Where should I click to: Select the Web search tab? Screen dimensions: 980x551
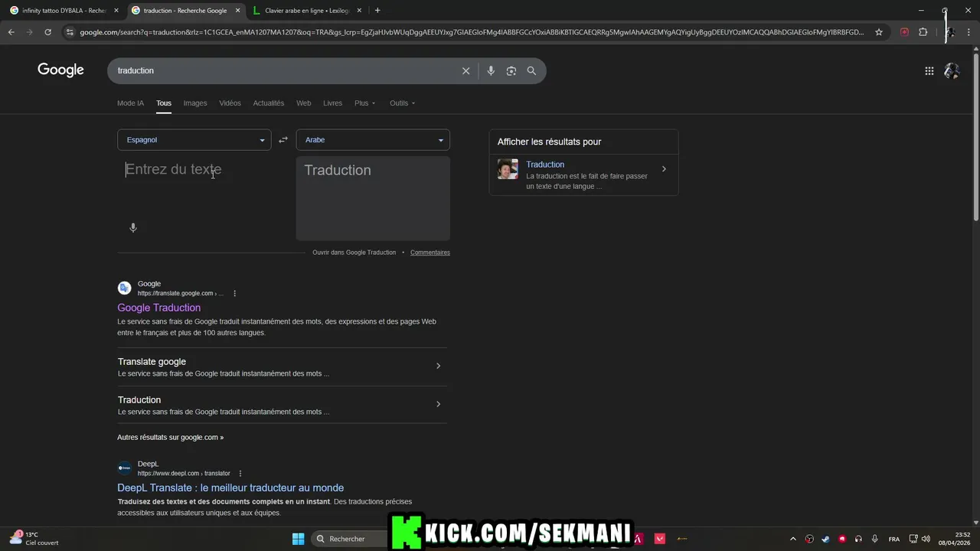point(304,103)
